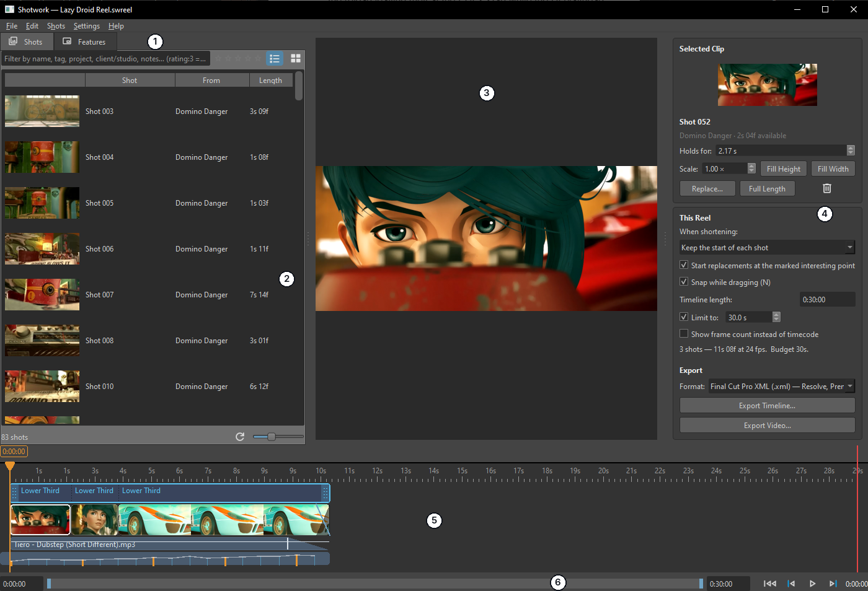This screenshot has height=591, width=868.
Task: Select Shot 007 thumbnail in list
Action: click(x=42, y=294)
